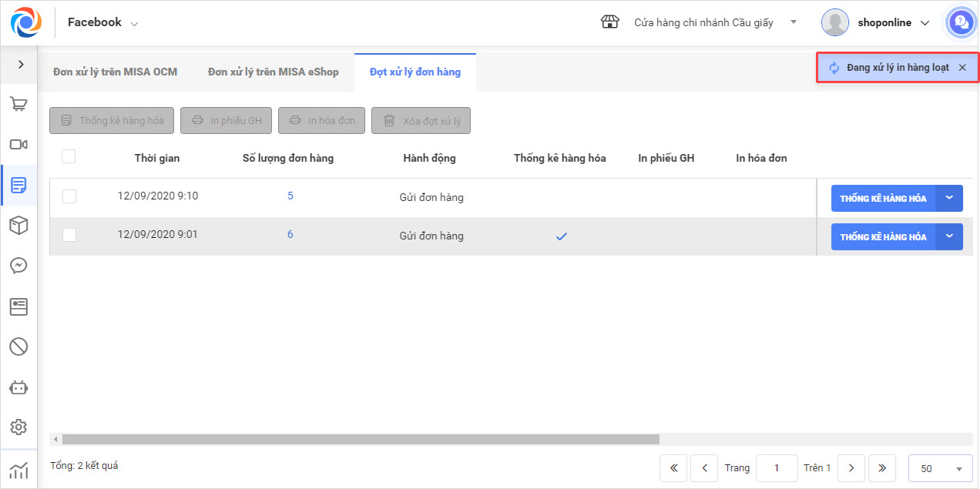This screenshot has height=489, width=980.
Task: Open the livestream video camera icon
Action: (18, 144)
